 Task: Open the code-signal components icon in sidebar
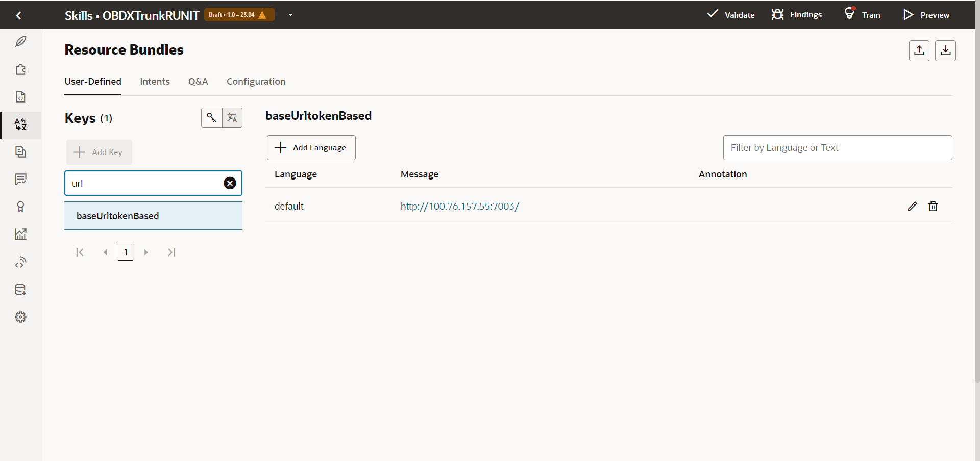pyautogui.click(x=20, y=262)
